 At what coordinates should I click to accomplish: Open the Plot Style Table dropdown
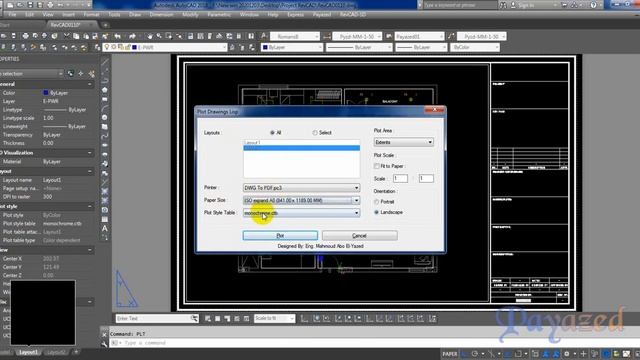pyautogui.click(x=301, y=213)
